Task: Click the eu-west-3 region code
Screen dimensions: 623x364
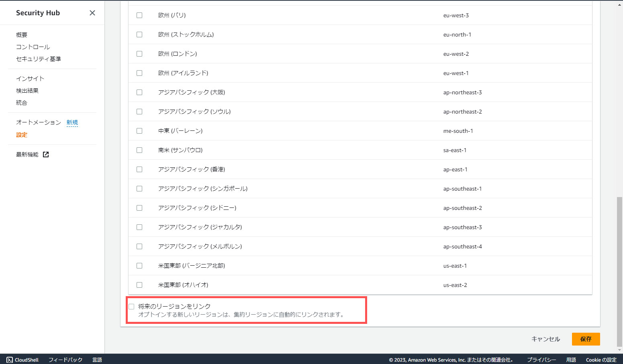Action: pos(456,15)
